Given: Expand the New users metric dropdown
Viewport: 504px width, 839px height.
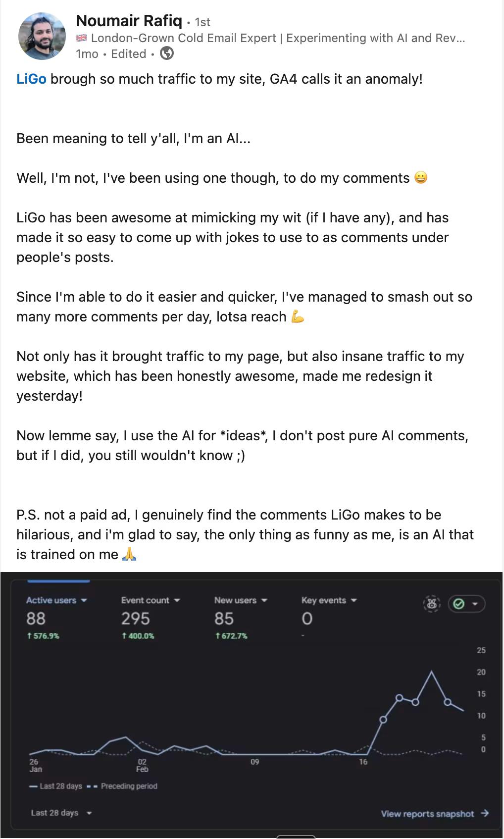Looking at the screenshot, I should coord(264,600).
